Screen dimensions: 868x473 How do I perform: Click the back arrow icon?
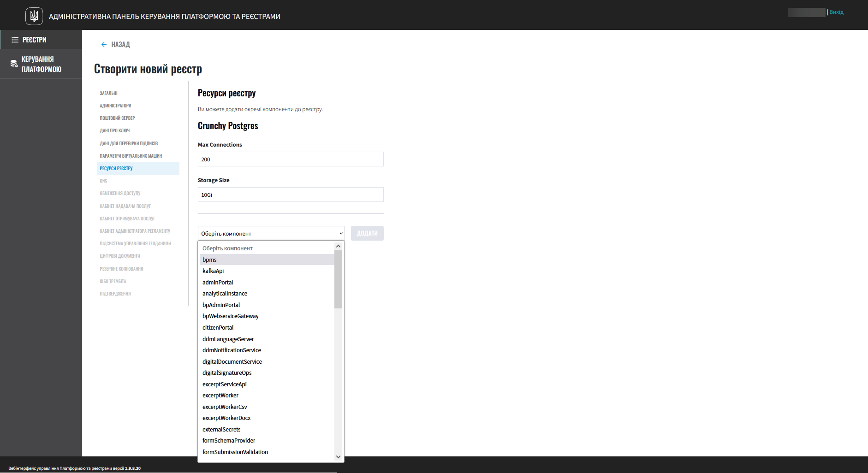[104, 45]
